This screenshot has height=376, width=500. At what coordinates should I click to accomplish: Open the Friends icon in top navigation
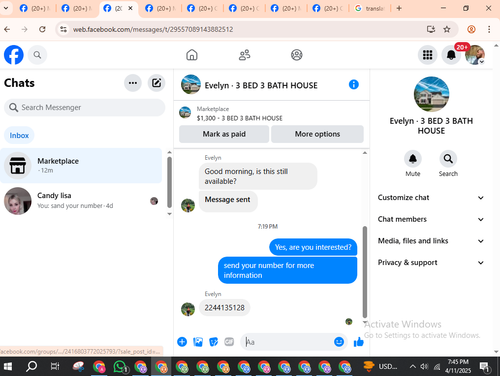[244, 55]
